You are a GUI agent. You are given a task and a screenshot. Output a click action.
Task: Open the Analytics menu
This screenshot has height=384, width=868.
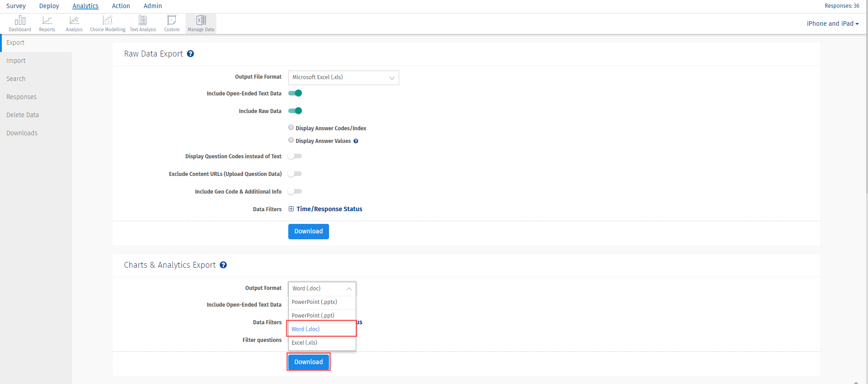(86, 6)
